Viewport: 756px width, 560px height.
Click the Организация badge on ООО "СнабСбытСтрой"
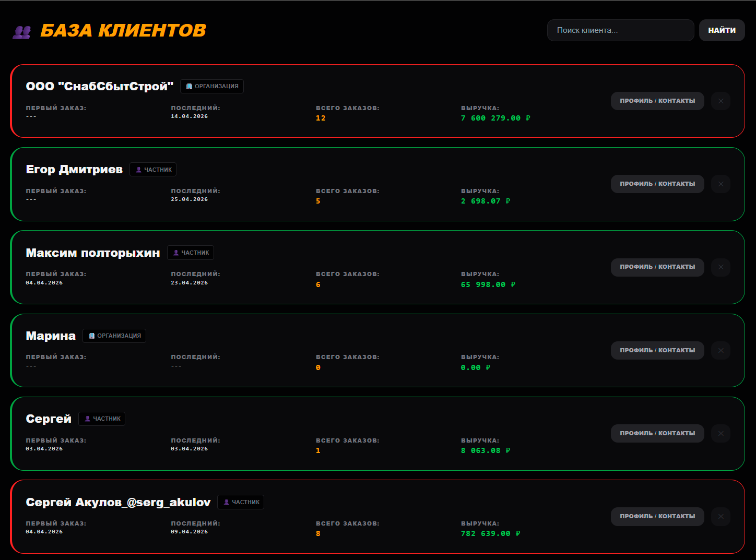click(x=212, y=87)
